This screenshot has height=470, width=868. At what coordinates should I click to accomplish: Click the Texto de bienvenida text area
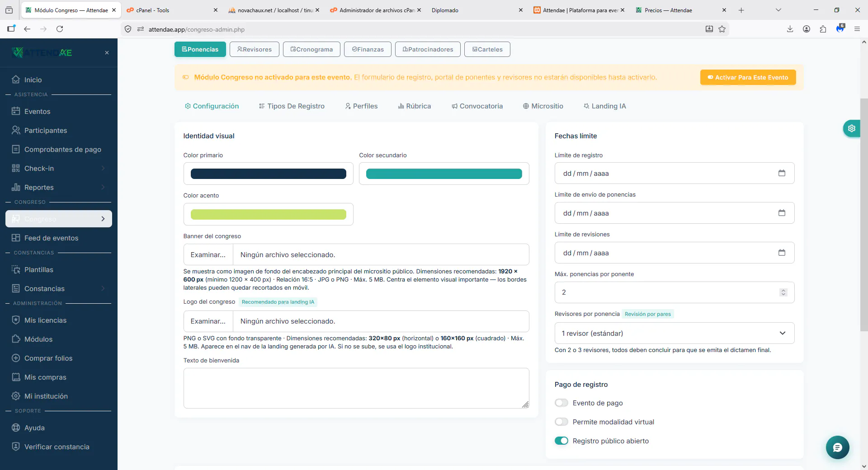(x=356, y=388)
